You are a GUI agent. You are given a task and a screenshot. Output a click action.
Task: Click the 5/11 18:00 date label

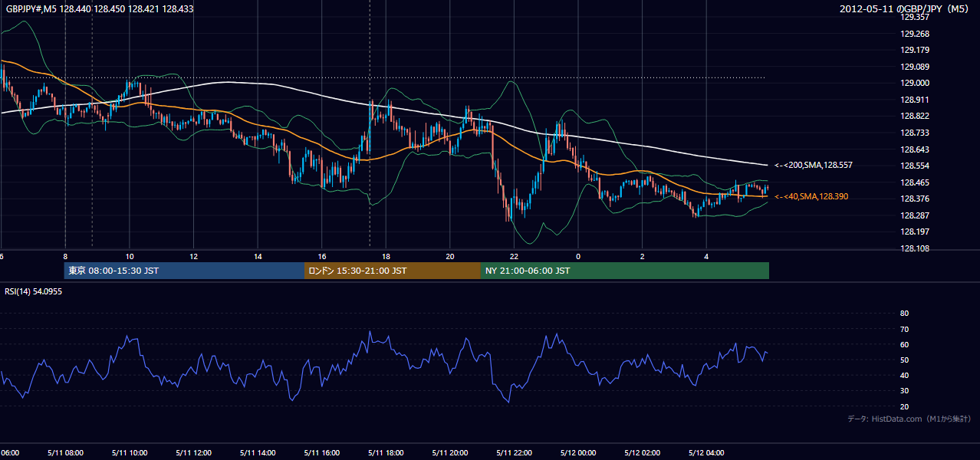tap(386, 452)
